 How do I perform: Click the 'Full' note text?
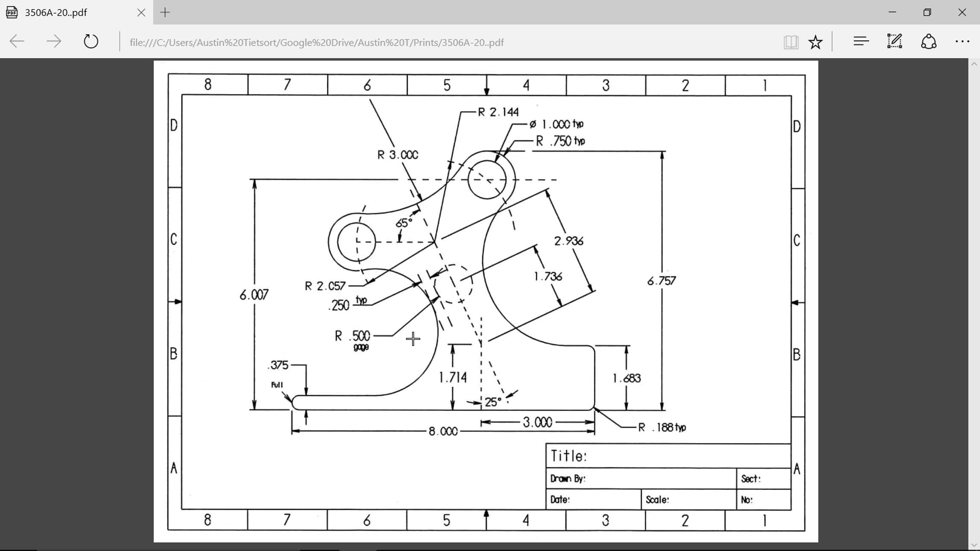277,385
